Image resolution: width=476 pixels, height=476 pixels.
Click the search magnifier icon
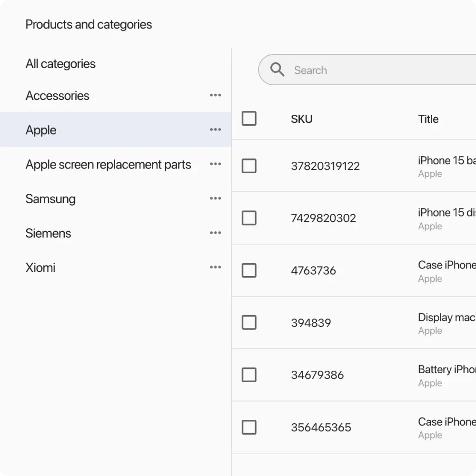(x=277, y=69)
